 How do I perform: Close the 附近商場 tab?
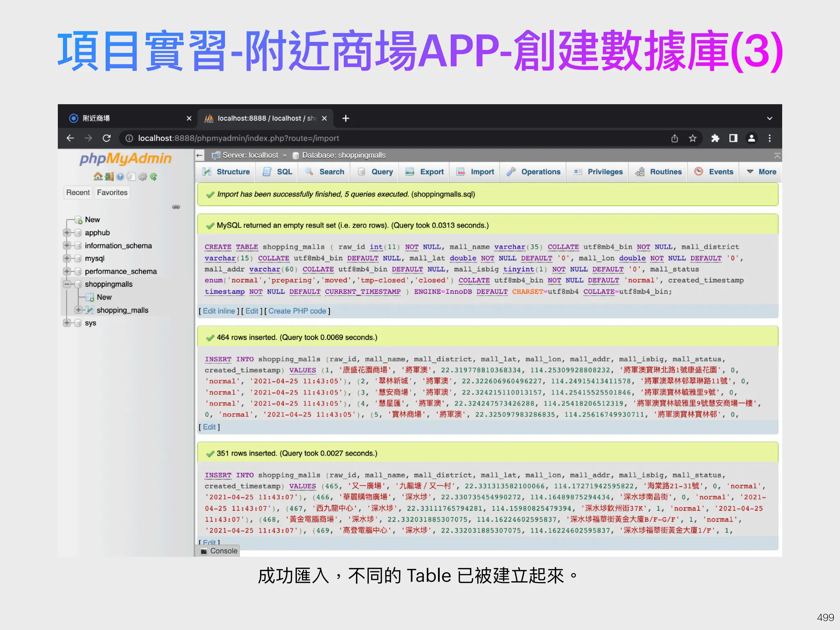point(189,119)
